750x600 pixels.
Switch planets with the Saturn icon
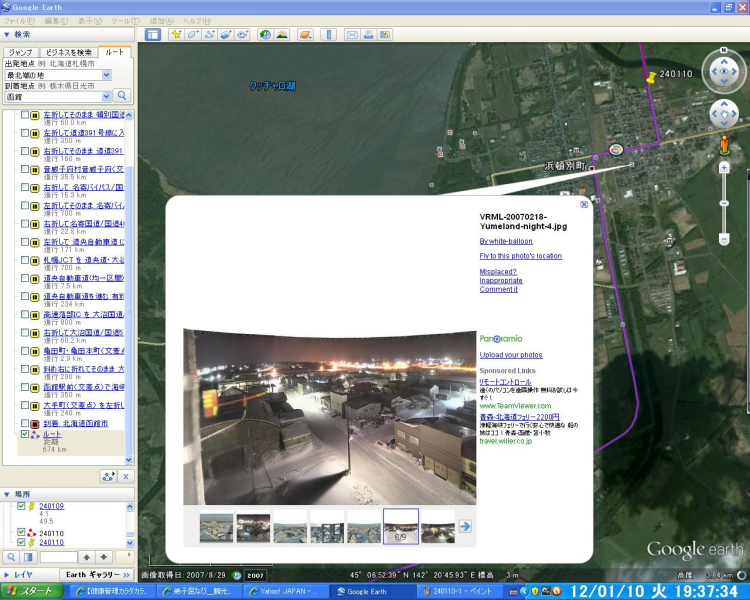point(305,34)
